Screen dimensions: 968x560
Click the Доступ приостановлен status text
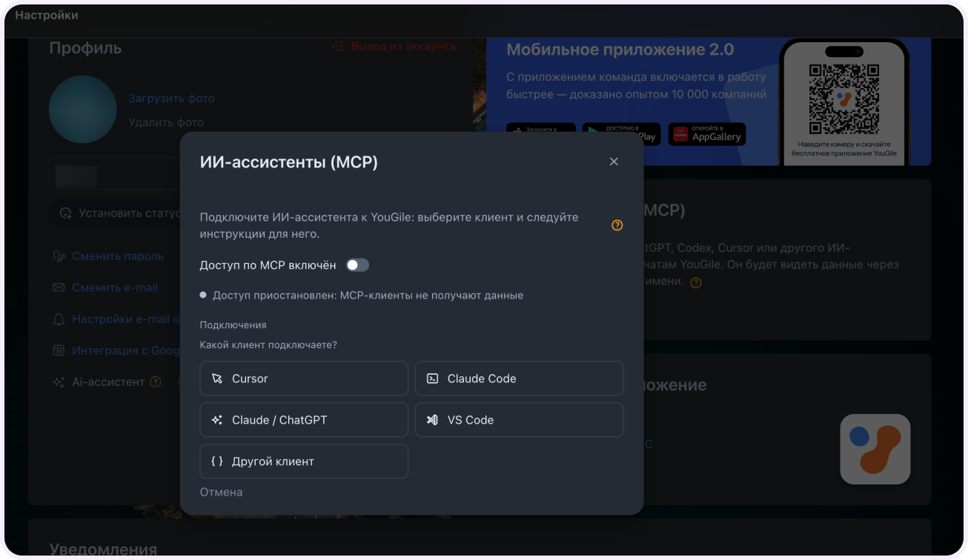pyautogui.click(x=368, y=296)
